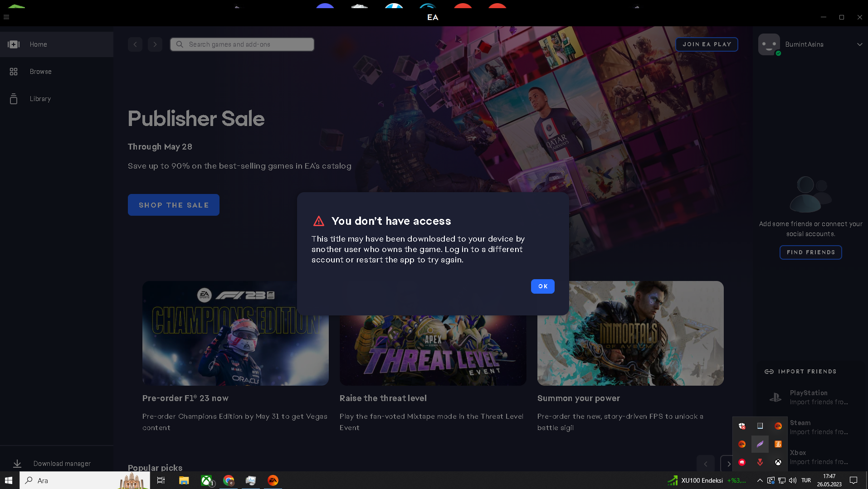Click OK in the access error dialog
Screen dimensions: 868x489
543,286
